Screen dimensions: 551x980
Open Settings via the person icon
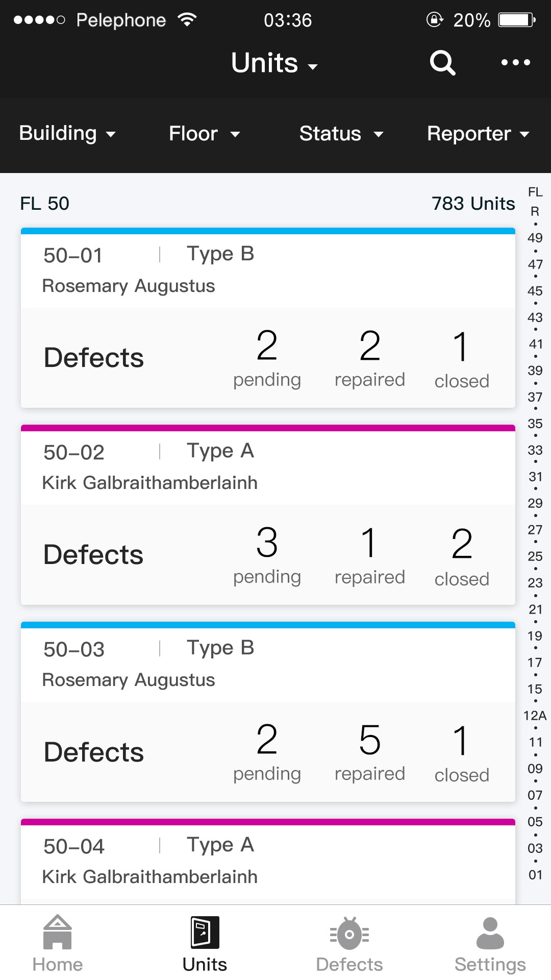[x=490, y=933]
